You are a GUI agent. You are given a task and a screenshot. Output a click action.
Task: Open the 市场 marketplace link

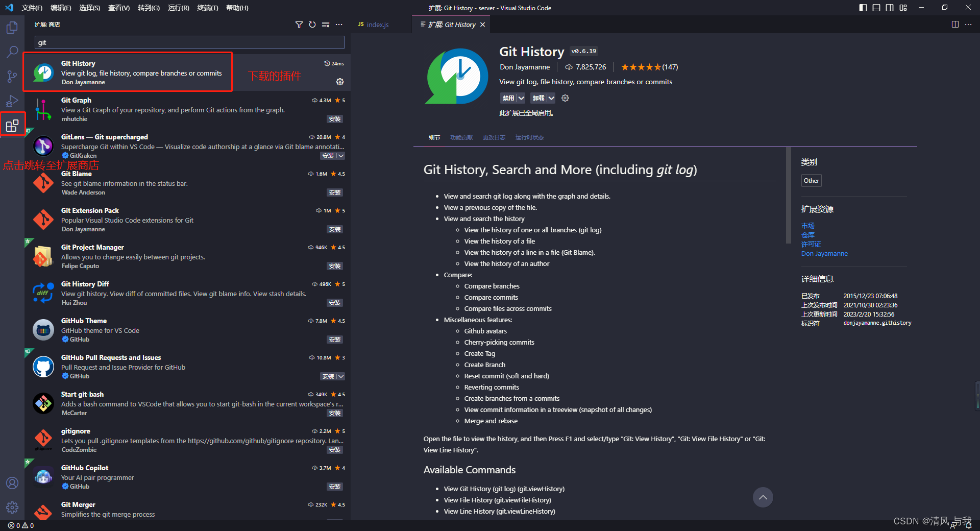pos(808,226)
